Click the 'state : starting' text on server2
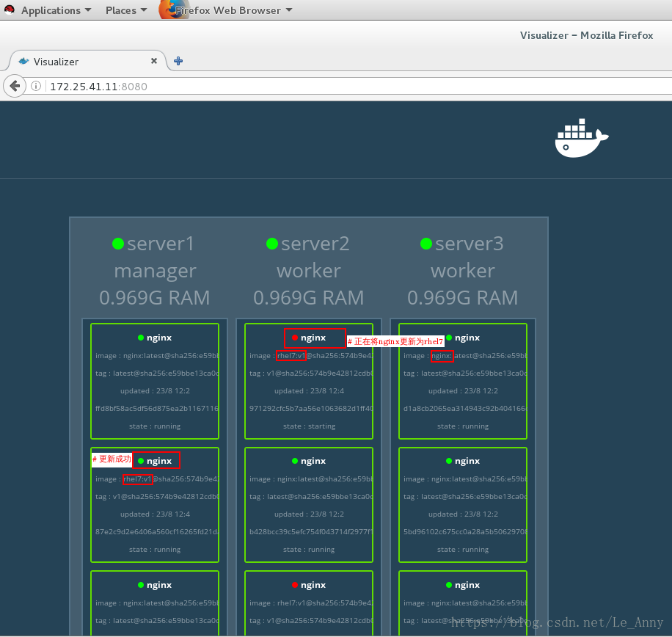This screenshot has width=672, height=637. tap(309, 426)
